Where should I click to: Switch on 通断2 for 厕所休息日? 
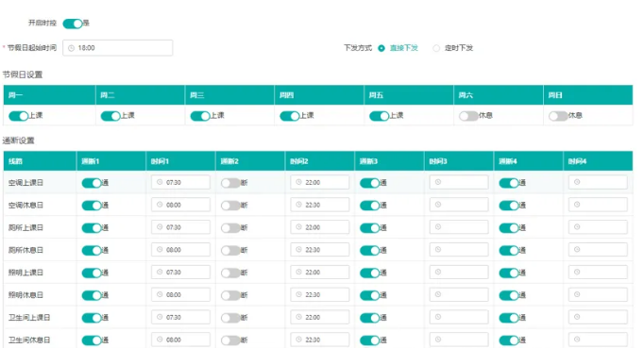(x=230, y=250)
